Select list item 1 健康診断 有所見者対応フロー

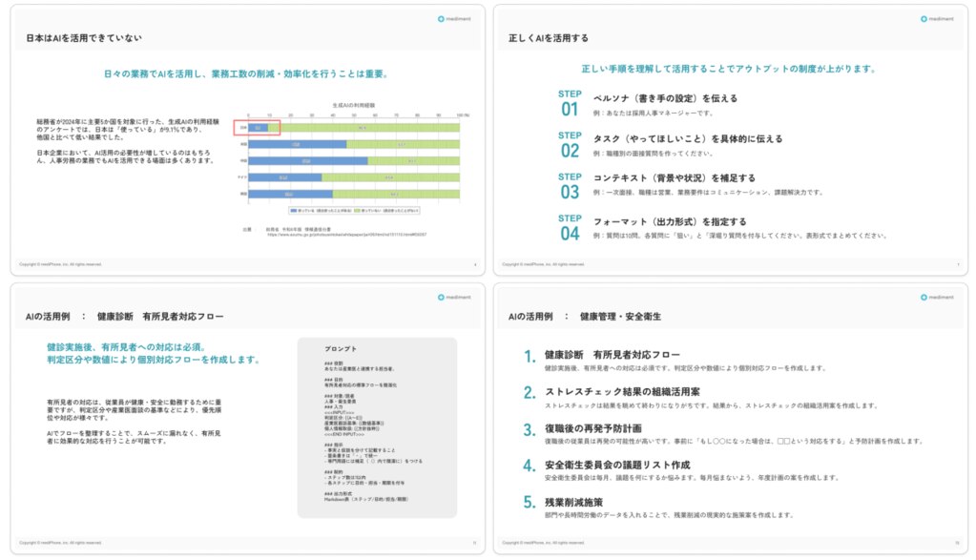(x=612, y=355)
